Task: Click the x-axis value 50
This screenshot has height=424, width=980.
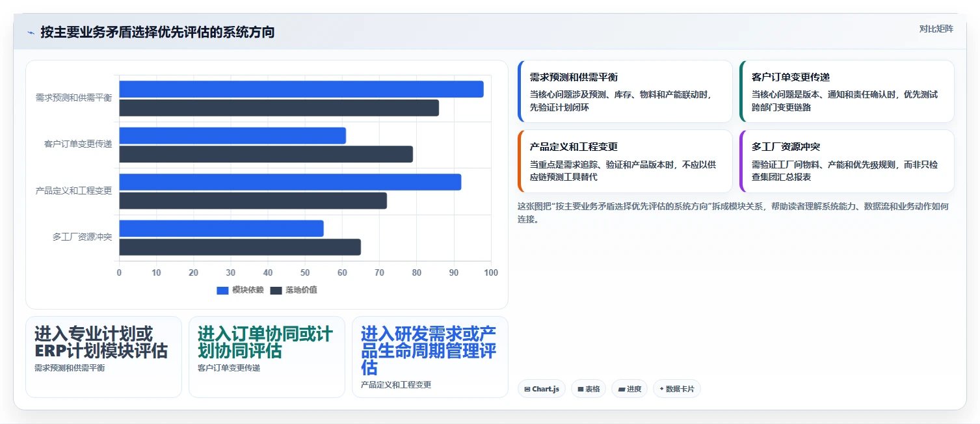Action: [x=305, y=272]
